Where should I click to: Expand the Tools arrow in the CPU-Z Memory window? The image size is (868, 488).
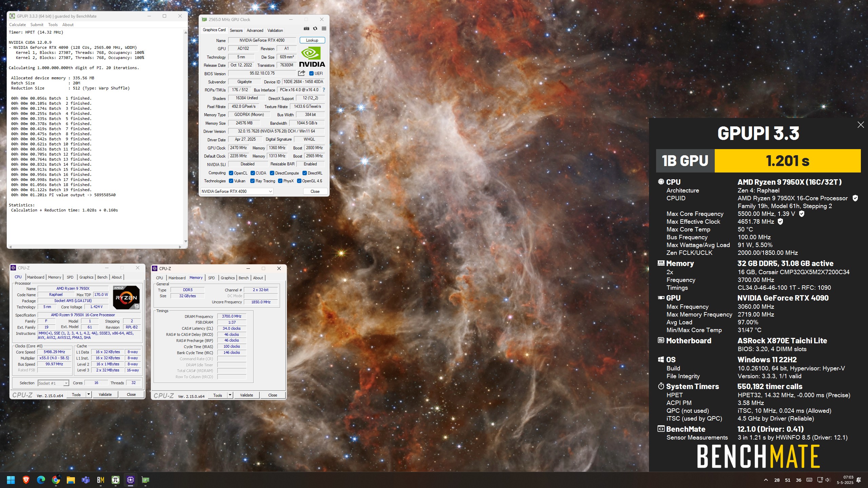(230, 395)
